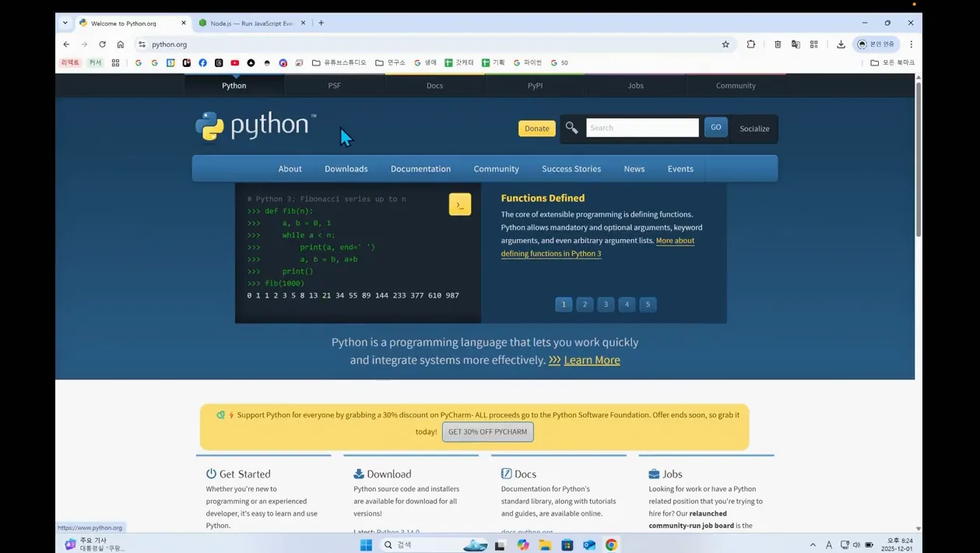Open the News navigation menu

[x=634, y=168]
